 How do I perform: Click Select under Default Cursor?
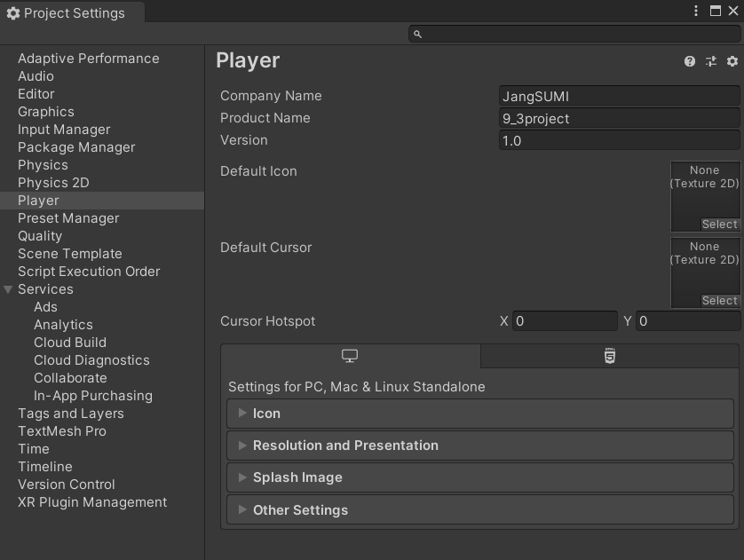(720, 301)
